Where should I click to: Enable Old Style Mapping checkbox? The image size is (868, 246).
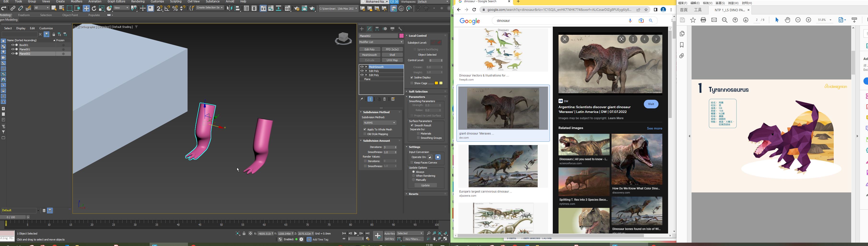[x=365, y=134]
